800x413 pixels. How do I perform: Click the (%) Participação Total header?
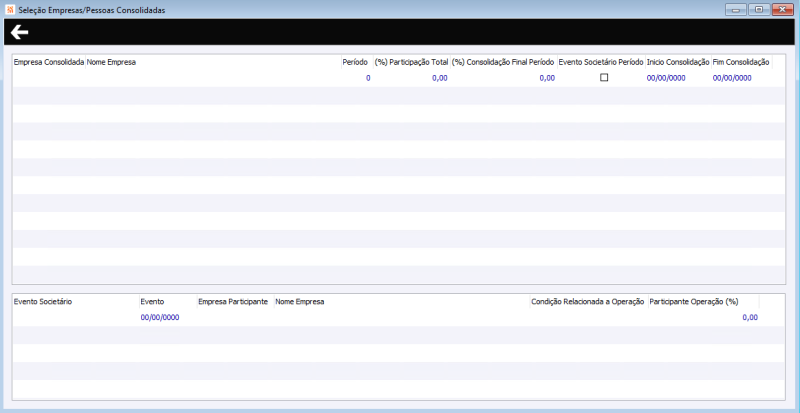(x=411, y=62)
